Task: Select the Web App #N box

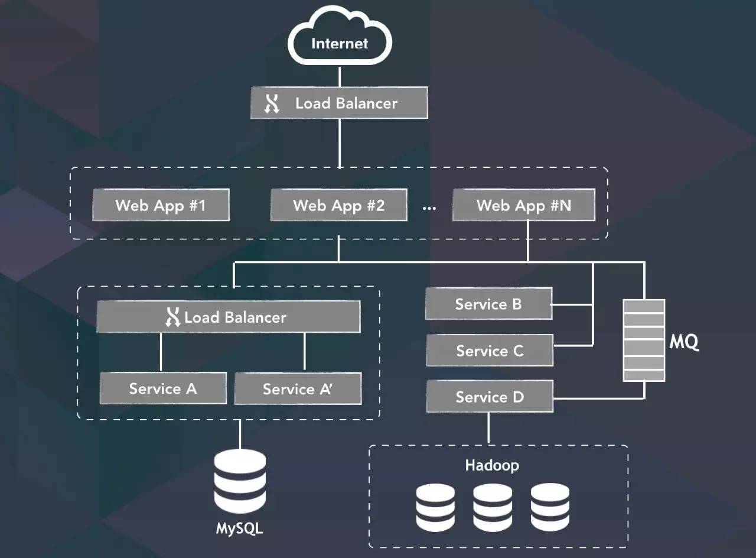Action: point(524,205)
